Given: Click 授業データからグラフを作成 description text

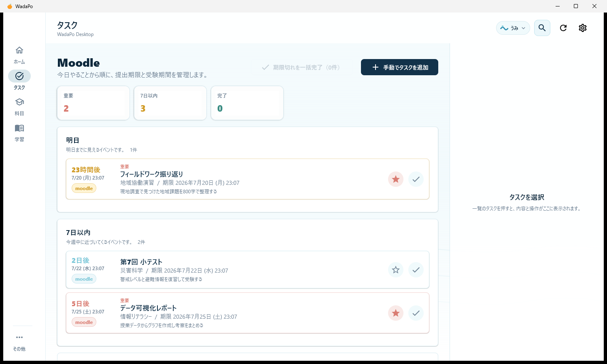Looking at the screenshot, I should (162, 326).
